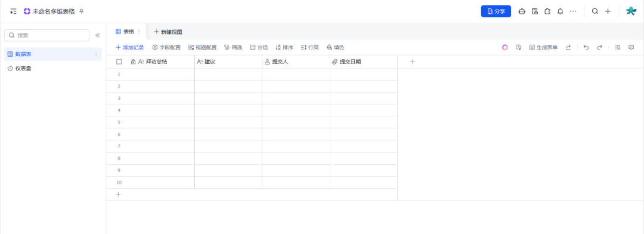Tick the select-all checkbox in header row
Screen dimensions: 644x234
coord(119,61)
